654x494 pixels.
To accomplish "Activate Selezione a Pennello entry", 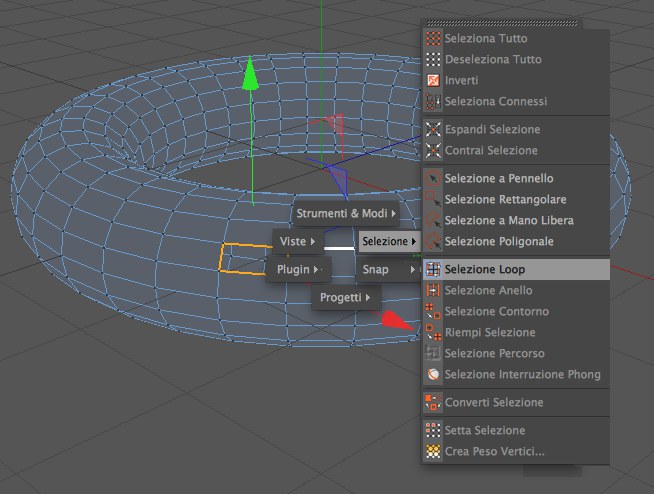I will [x=516, y=179].
